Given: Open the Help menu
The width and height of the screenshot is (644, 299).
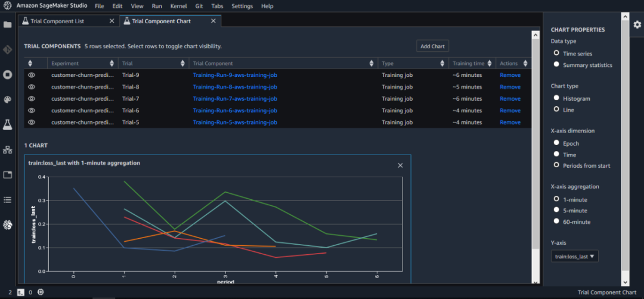Looking at the screenshot, I should (x=267, y=6).
